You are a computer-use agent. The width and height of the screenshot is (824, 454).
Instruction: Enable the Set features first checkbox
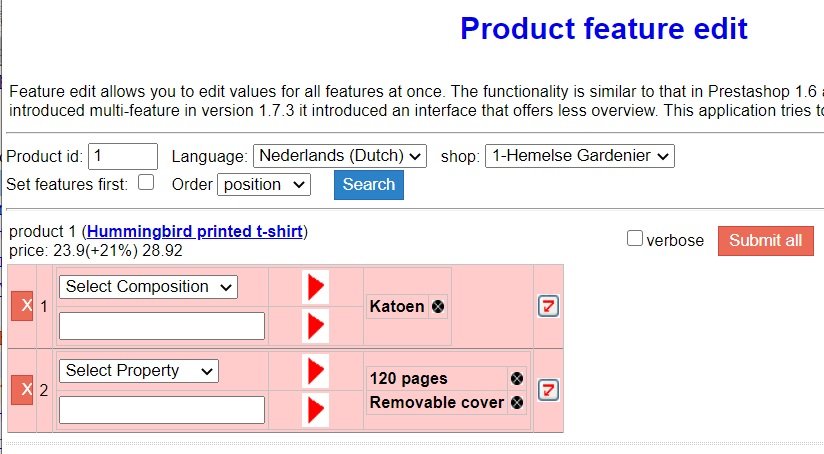pos(146,183)
